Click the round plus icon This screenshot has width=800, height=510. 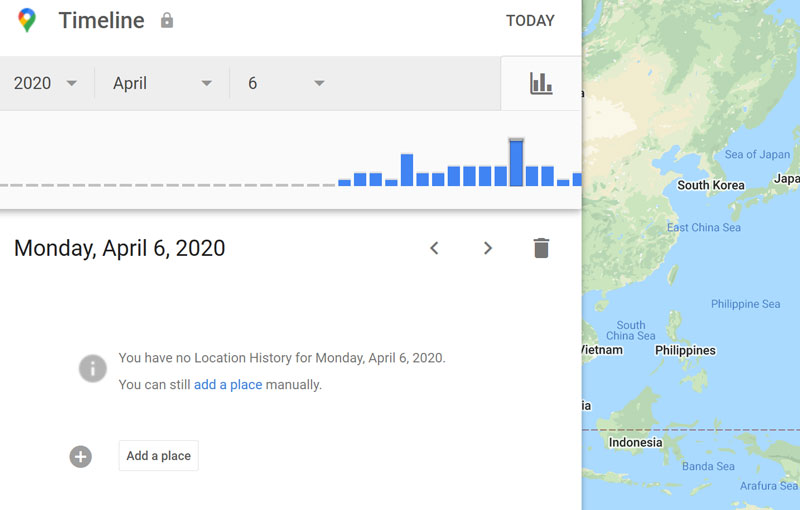[81, 456]
